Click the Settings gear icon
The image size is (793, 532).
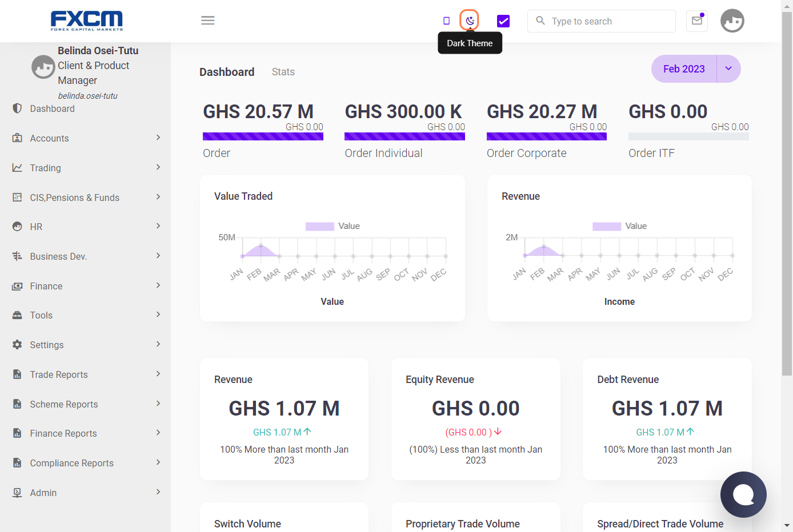pyautogui.click(x=17, y=345)
